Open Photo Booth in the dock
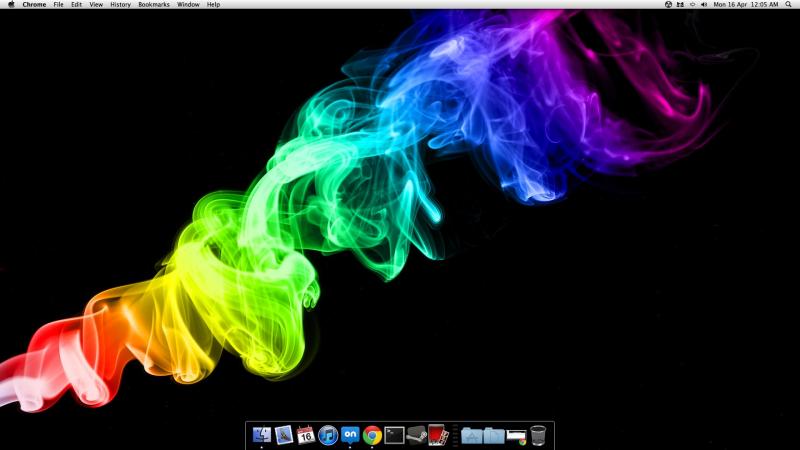Image resolution: width=800 pixels, height=450 pixels. coord(438,435)
